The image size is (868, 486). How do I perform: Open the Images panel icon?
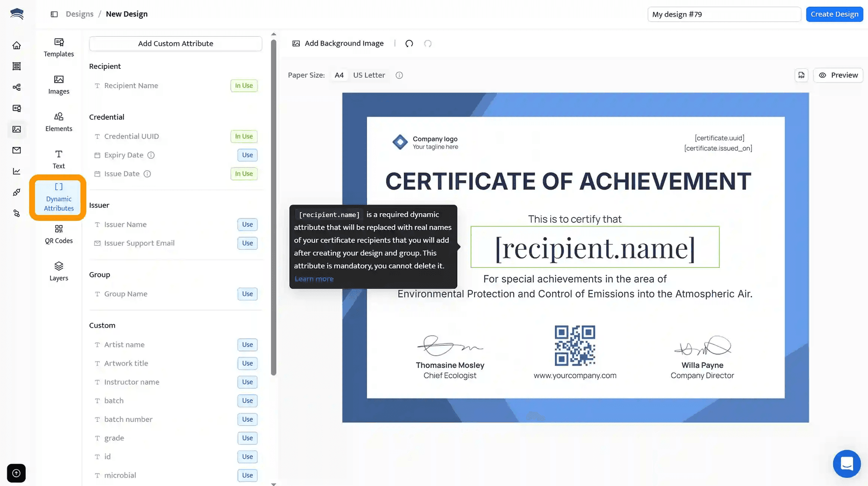[58, 85]
